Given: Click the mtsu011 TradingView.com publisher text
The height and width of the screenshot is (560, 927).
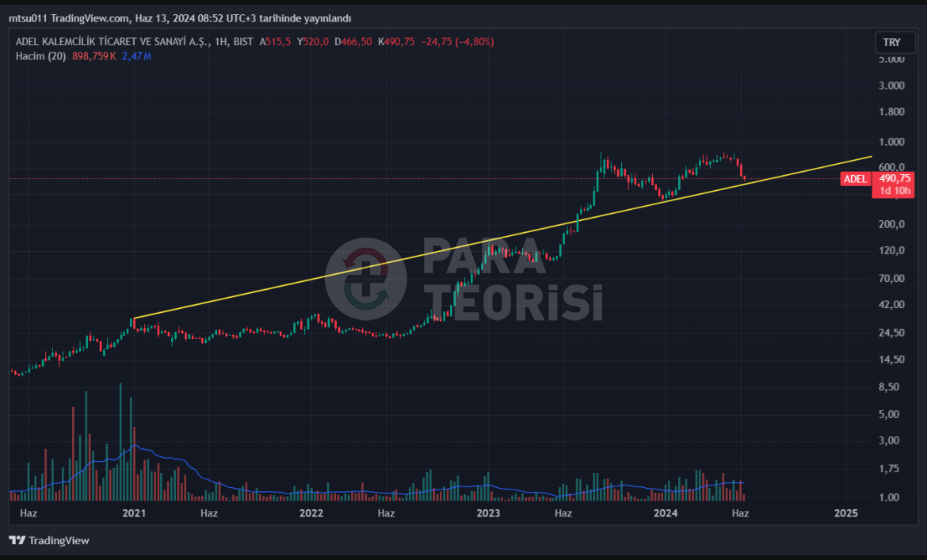Looking at the screenshot, I should pyautogui.click(x=69, y=18).
